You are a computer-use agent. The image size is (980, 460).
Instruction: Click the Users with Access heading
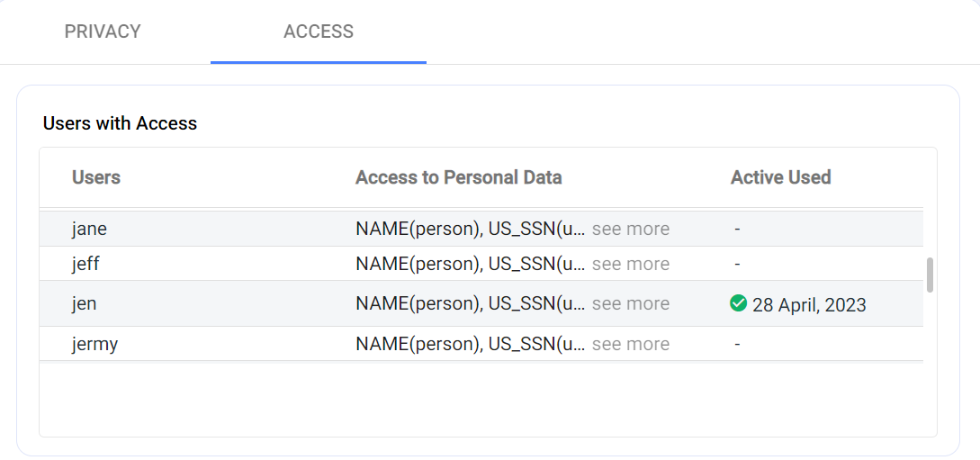(120, 123)
